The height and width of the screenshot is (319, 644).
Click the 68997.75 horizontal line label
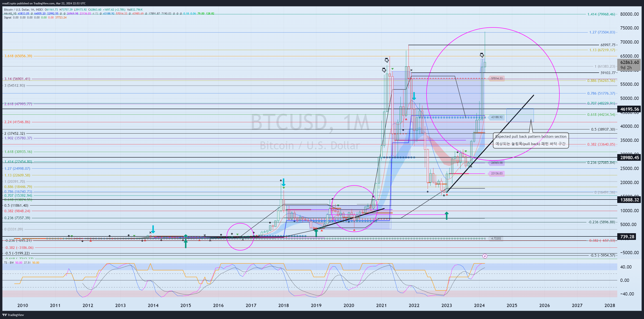coord(608,45)
